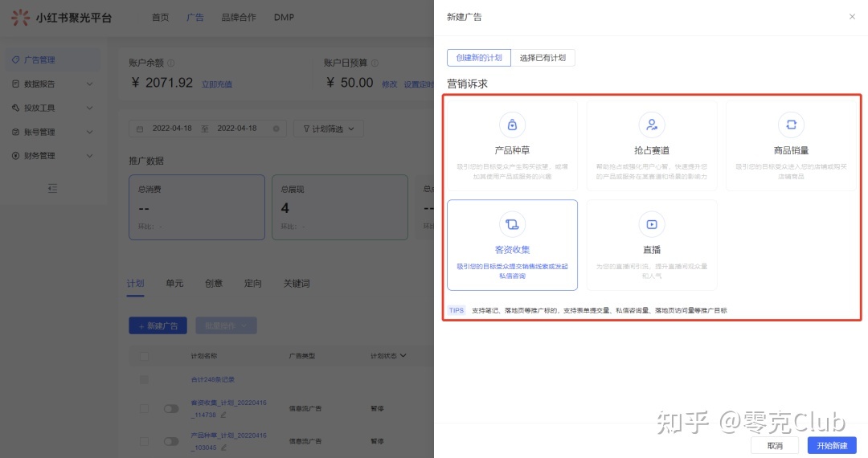Open 品牌合作 in top navigation
The height and width of the screenshot is (458, 868).
[239, 17]
